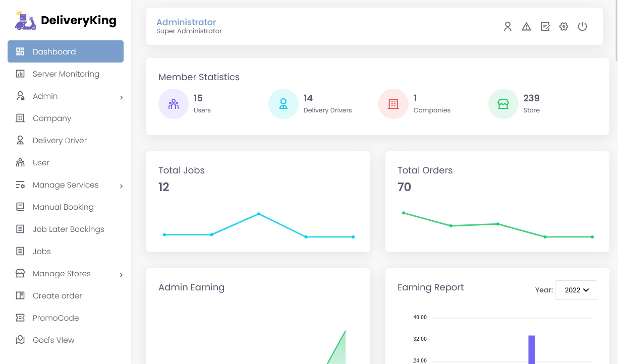Image resolution: width=618 pixels, height=364 pixels.
Task: Click the Administrator name link
Action: coord(186,22)
